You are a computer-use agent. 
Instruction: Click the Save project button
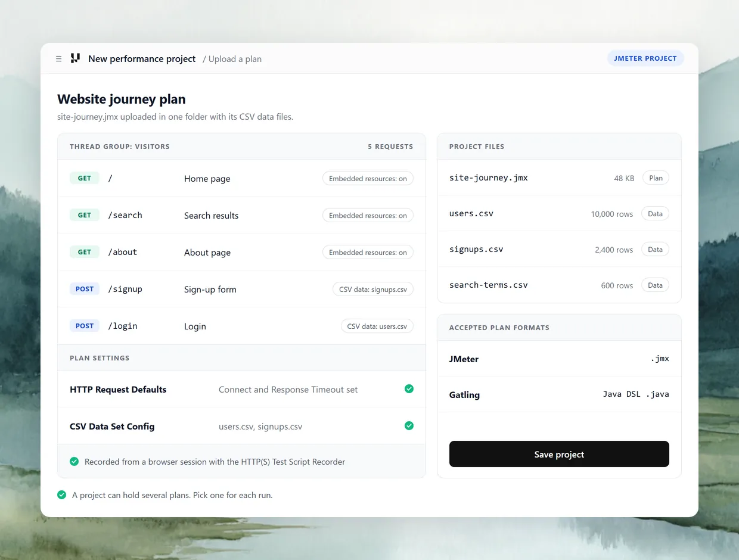tap(559, 454)
